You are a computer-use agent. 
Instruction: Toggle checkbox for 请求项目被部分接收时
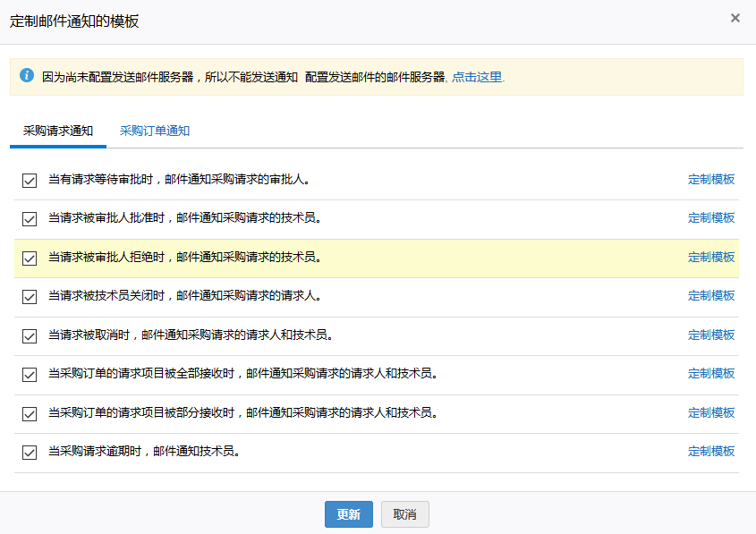(x=30, y=413)
